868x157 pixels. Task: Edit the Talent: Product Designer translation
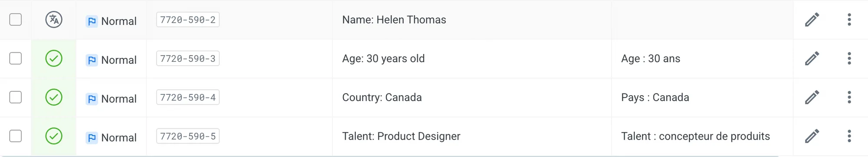[x=812, y=136]
